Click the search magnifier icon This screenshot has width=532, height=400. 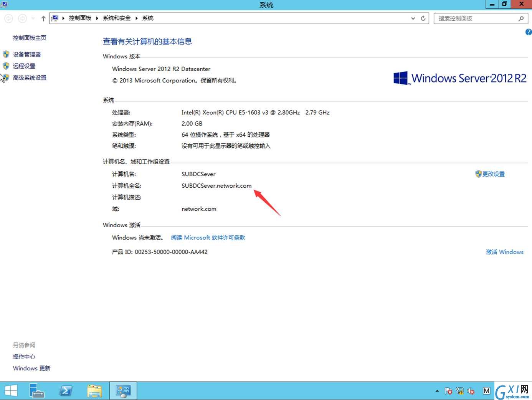[x=521, y=18]
